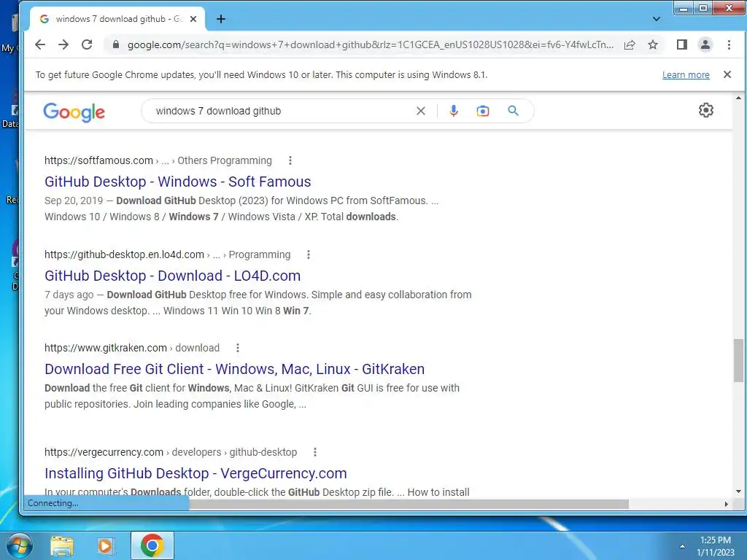Submit search with magnifier icon
The height and width of the screenshot is (560, 747).
click(x=513, y=111)
